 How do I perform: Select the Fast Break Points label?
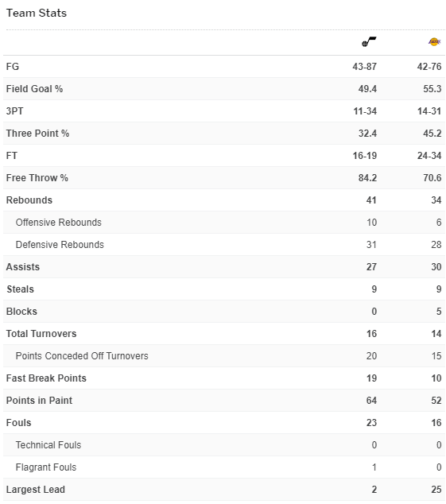click(x=46, y=378)
